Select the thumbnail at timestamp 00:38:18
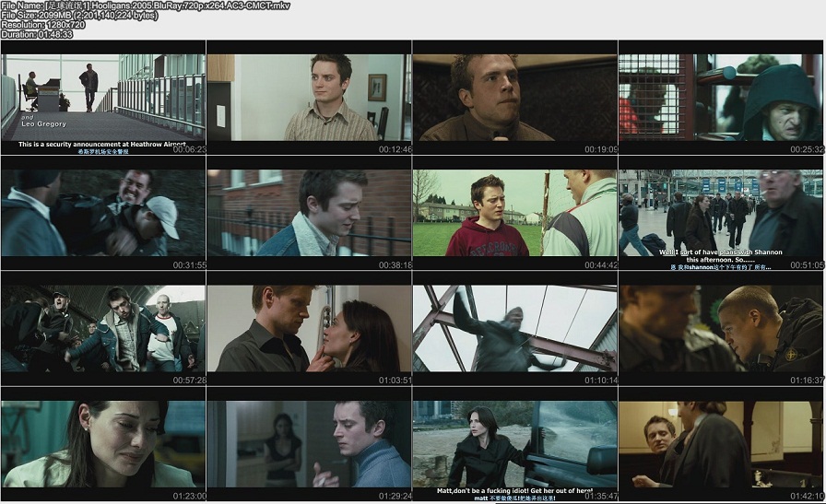Image resolution: width=826 pixels, height=504 pixels. [x=309, y=213]
